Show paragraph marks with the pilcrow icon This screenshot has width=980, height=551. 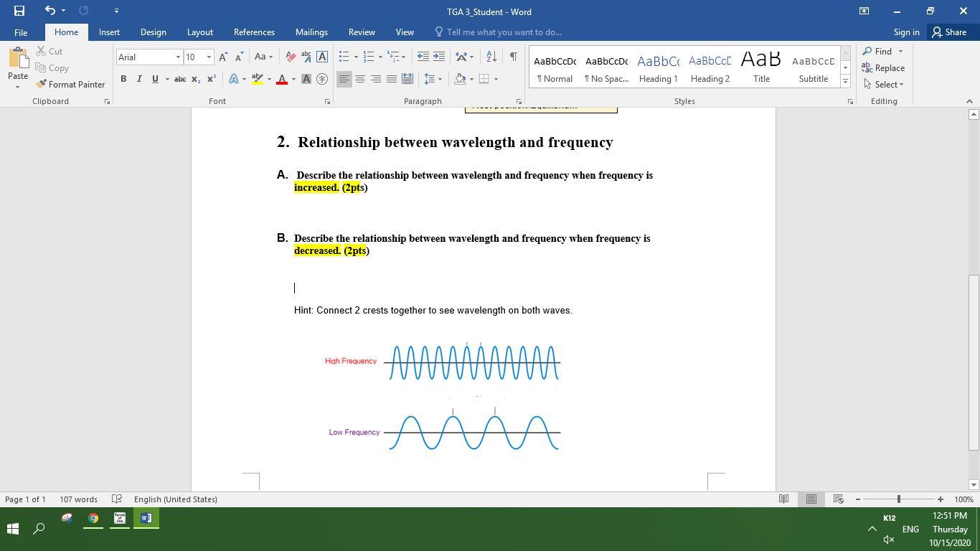coord(513,57)
